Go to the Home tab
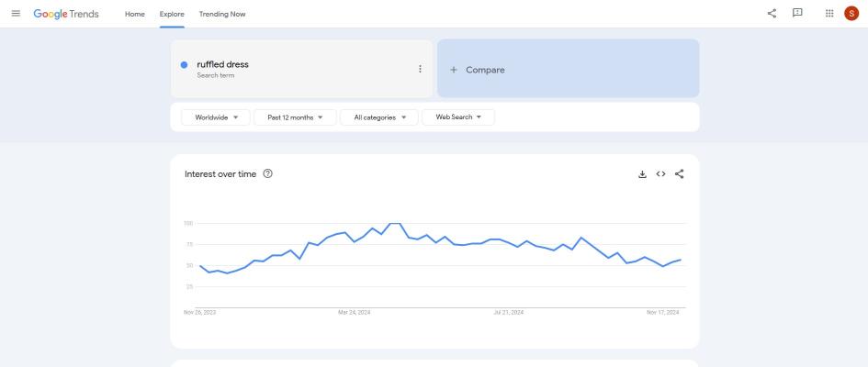Screen dimensions: 868x367 click(134, 14)
